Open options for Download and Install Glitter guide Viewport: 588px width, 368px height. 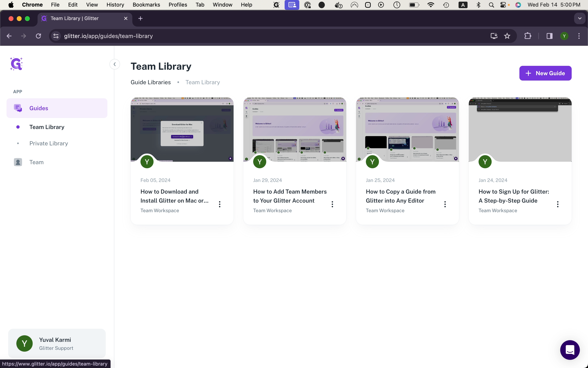[220, 204]
